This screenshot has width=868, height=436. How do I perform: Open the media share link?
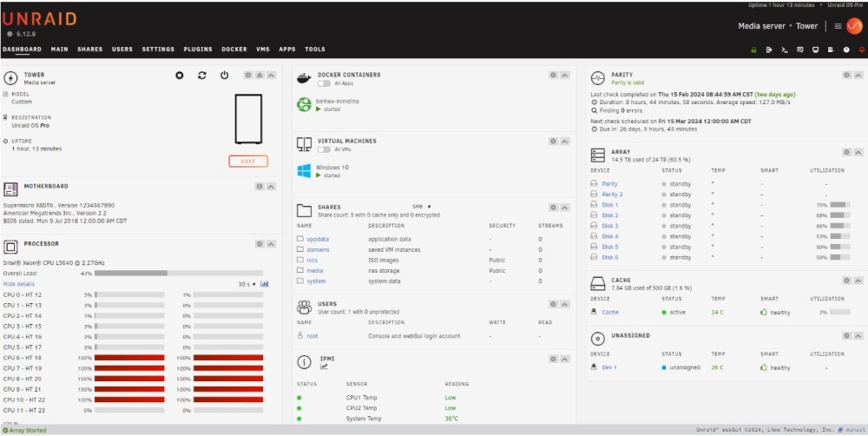(315, 270)
